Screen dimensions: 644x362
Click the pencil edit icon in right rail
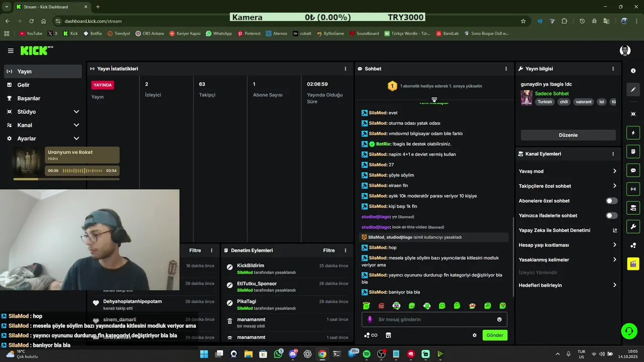633,89
